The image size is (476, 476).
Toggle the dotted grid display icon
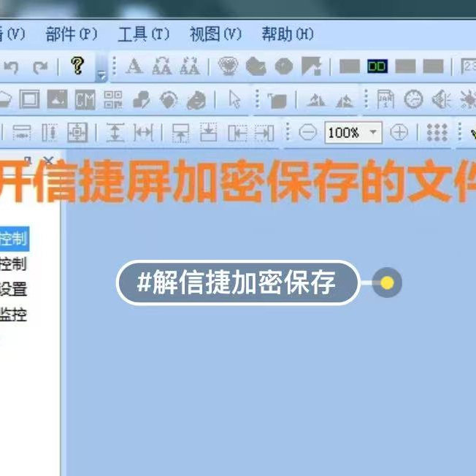[x=437, y=132]
